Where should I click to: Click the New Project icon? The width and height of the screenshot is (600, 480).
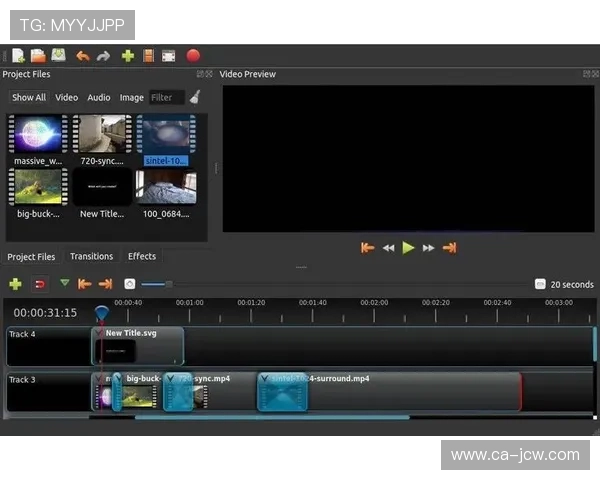point(18,56)
